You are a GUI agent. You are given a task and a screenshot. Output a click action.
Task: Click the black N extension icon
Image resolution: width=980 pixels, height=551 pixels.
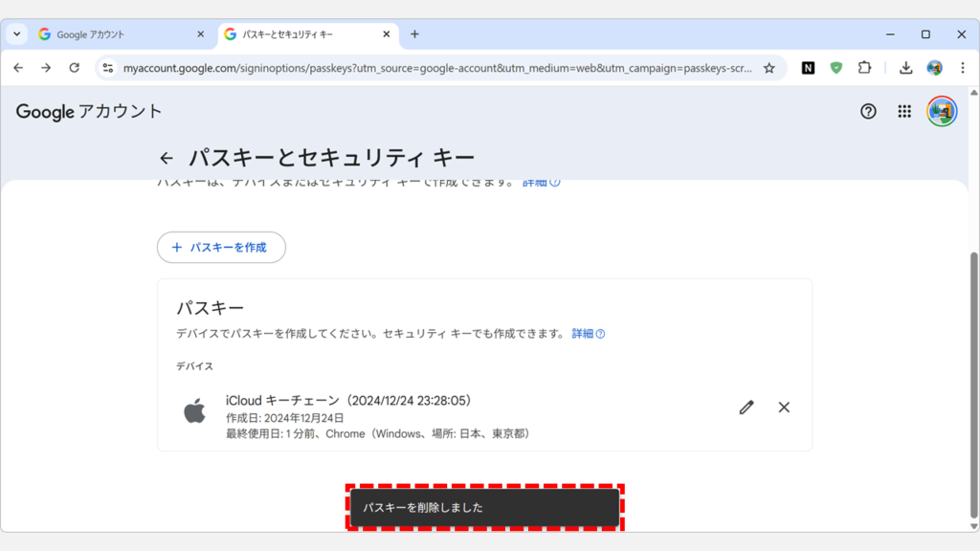[809, 68]
